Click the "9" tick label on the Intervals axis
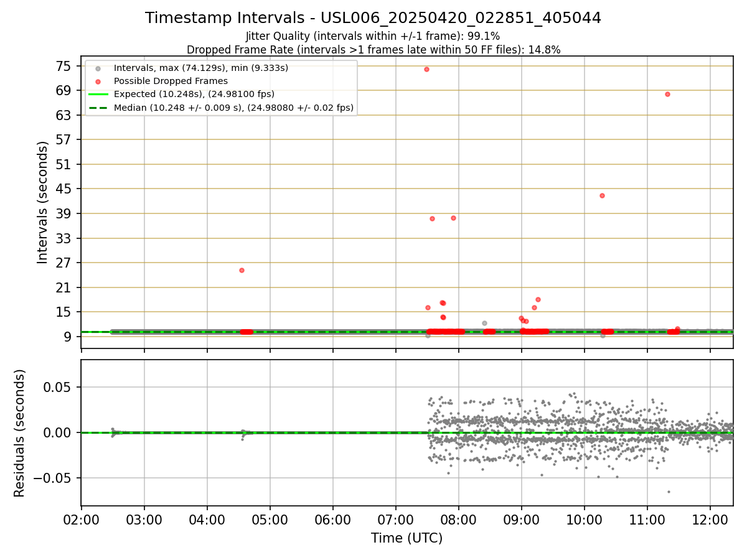This screenshot has width=747, height=560. point(68,337)
